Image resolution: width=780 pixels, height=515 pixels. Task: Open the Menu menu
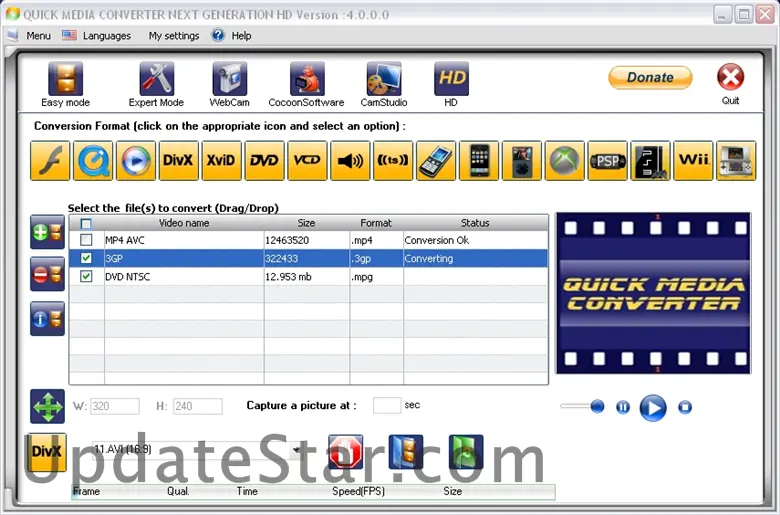point(38,36)
